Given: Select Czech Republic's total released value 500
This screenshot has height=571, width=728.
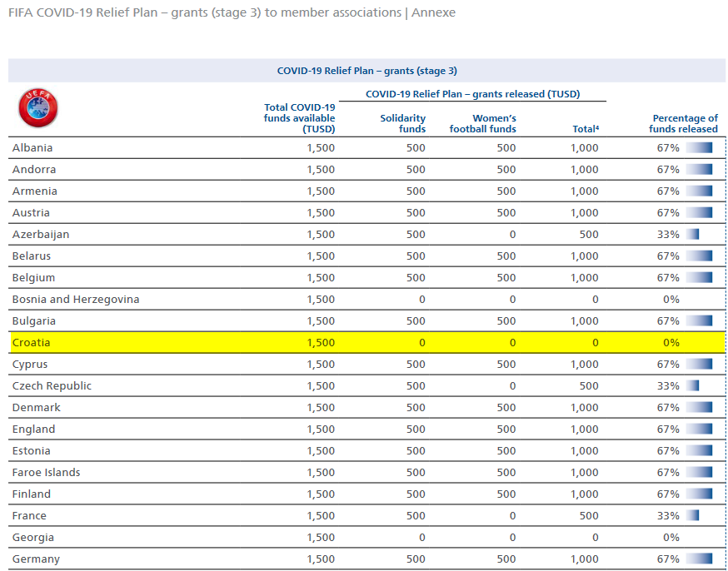Looking at the screenshot, I should [589, 386].
